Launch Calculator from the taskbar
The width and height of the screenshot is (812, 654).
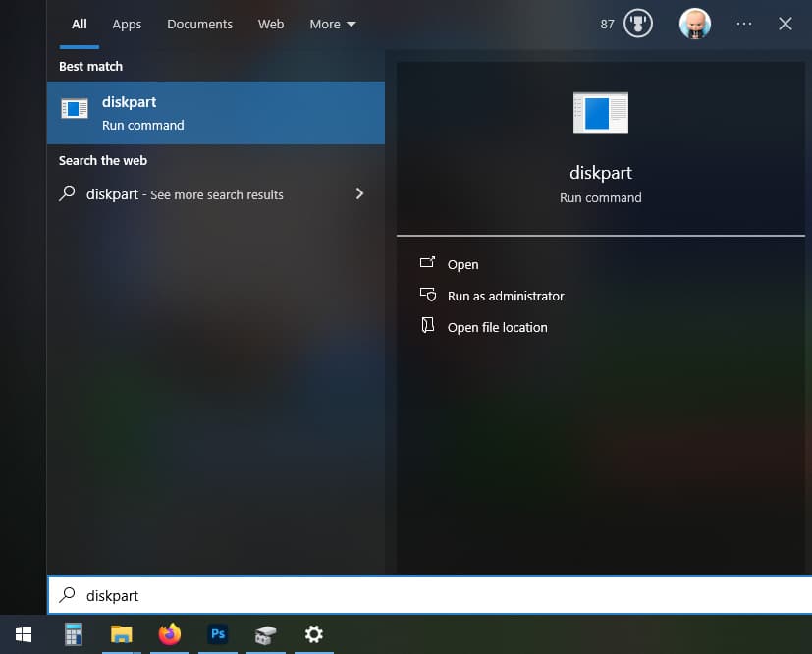tap(73, 634)
